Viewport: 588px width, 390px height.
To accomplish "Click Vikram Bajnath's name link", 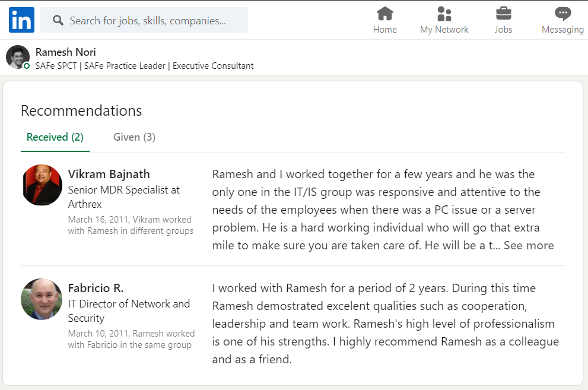I will (109, 174).
